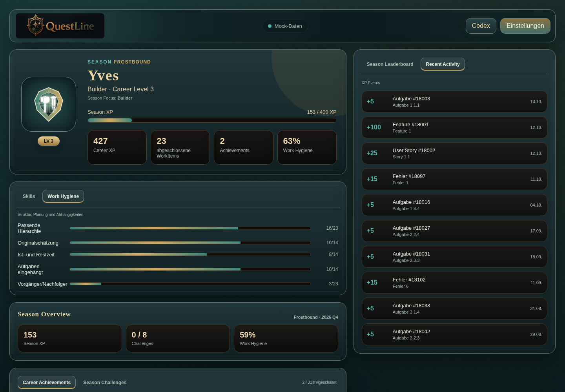Click the LV 3 level badge
This screenshot has height=392, width=565.
tap(49, 141)
